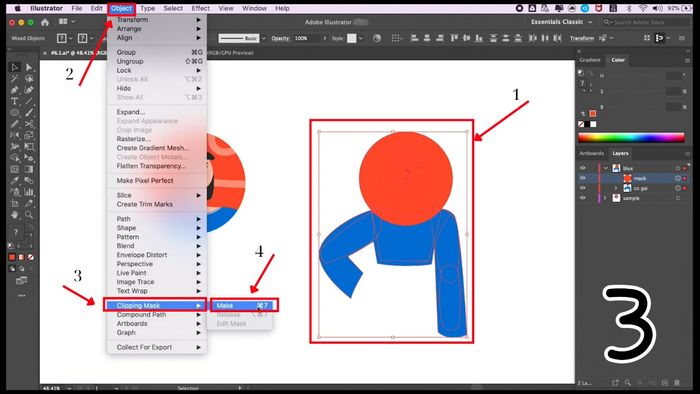
Task: Choose Group in Object menu
Action: coord(157,52)
